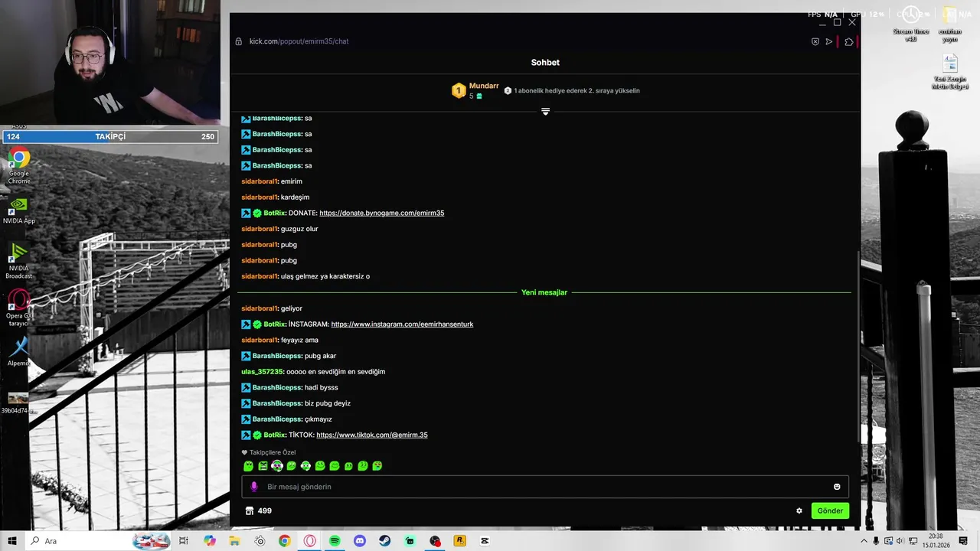Click the kick.com/popout/emirm35/chat address bar
The height and width of the screenshot is (551, 980).
[x=299, y=41]
